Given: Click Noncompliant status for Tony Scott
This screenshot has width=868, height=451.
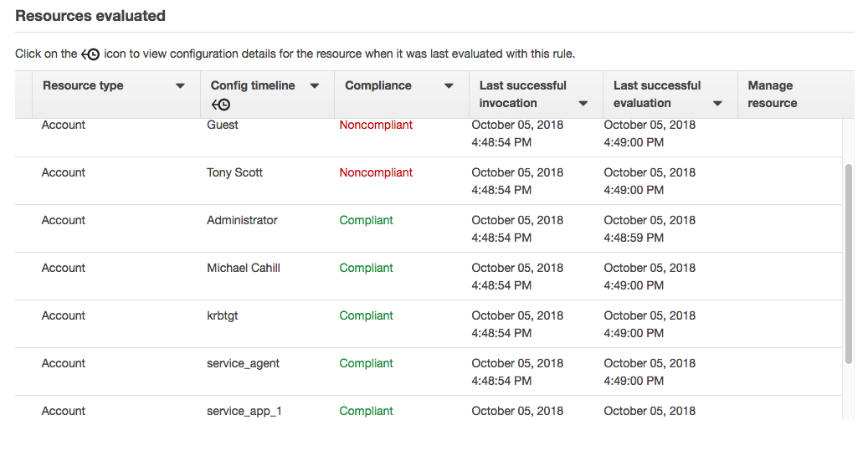Looking at the screenshot, I should tap(376, 173).
